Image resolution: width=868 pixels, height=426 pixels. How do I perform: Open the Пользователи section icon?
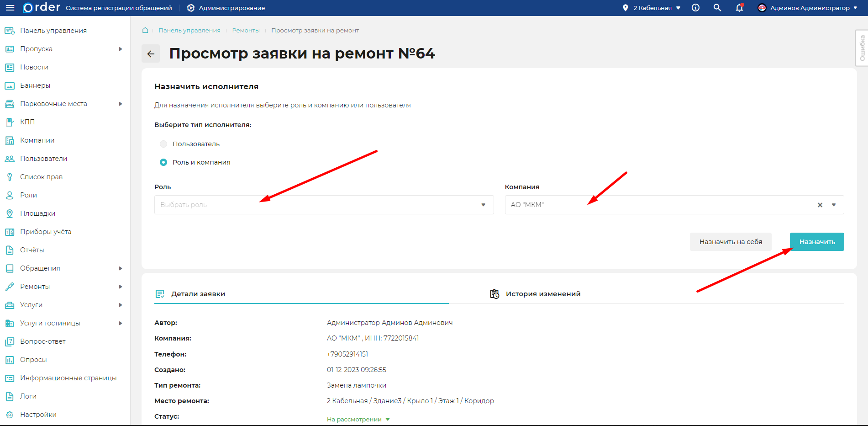[9, 158]
